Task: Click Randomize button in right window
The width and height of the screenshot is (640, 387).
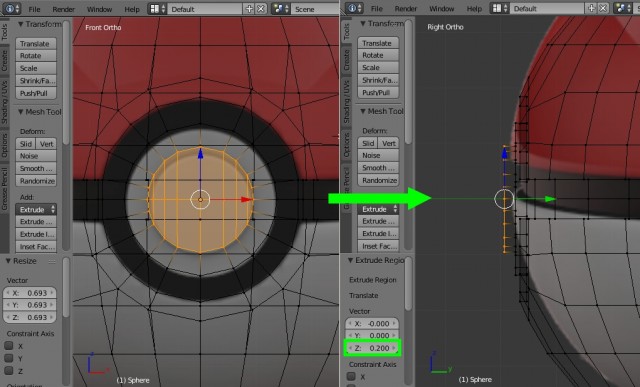Action: click(378, 180)
